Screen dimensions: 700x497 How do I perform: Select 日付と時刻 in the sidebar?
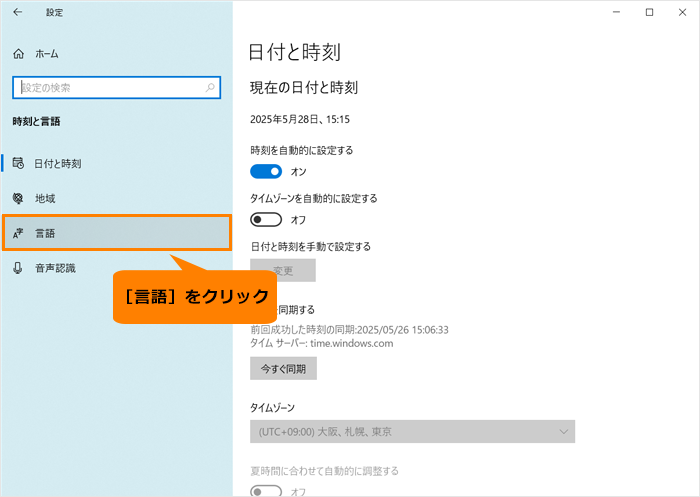tap(117, 163)
